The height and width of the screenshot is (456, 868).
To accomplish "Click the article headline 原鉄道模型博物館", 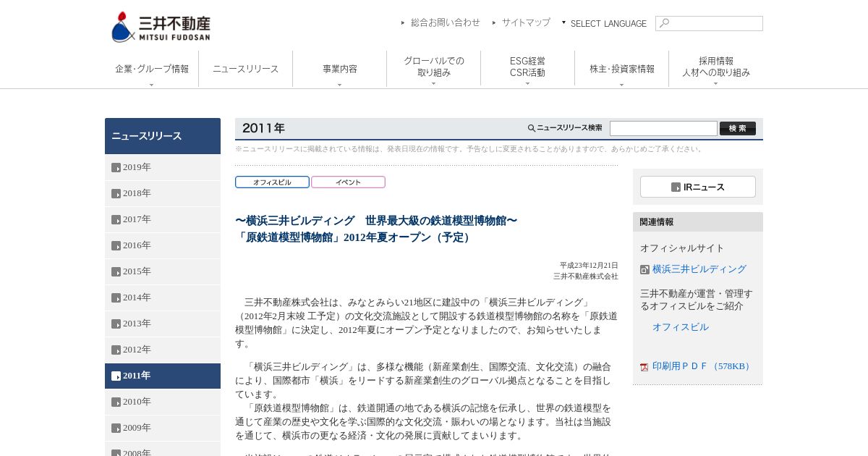I will (377, 229).
